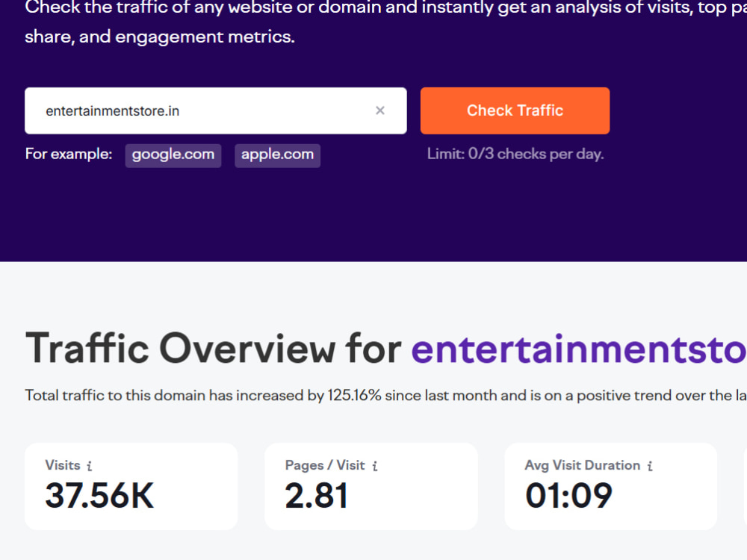The height and width of the screenshot is (560, 747).
Task: Click into the entertainmentstore.in domain field
Action: click(x=215, y=111)
